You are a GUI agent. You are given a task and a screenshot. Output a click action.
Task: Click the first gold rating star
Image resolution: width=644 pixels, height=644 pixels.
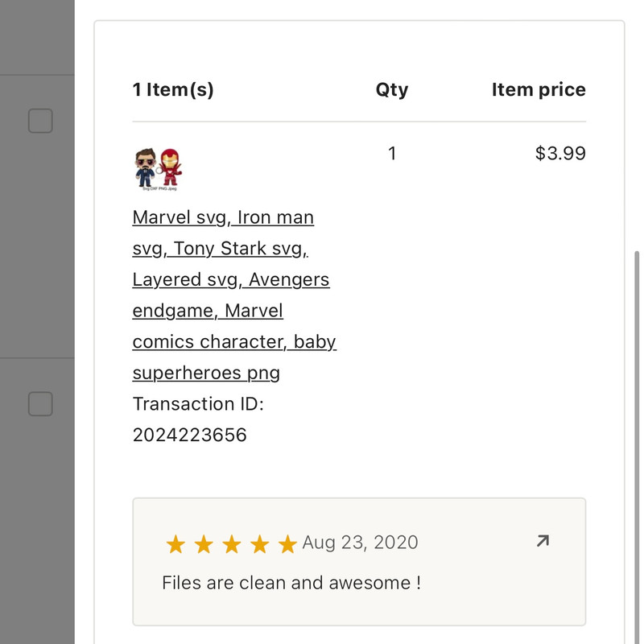point(175,545)
